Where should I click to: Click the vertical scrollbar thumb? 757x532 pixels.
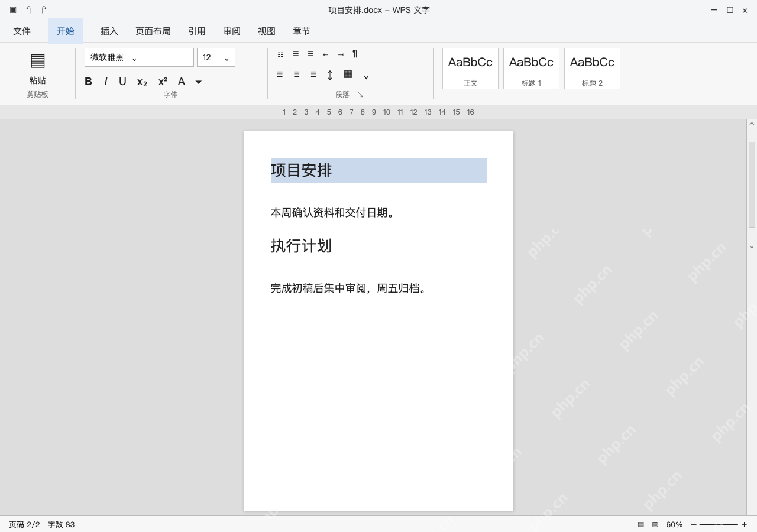[x=752, y=184]
